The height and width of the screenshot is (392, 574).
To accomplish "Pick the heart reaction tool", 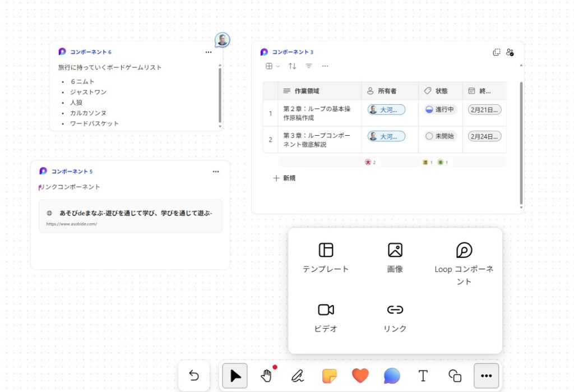I will 360,376.
